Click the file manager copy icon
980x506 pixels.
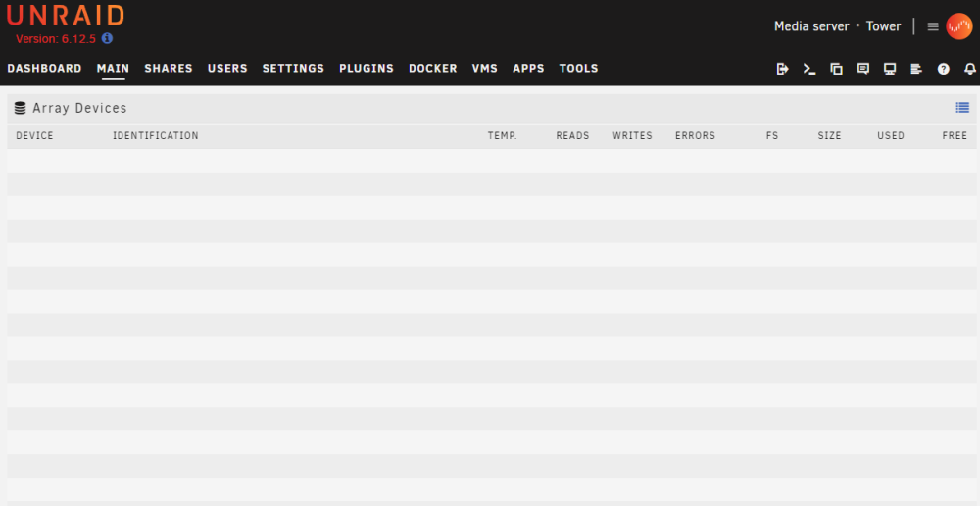tap(836, 69)
